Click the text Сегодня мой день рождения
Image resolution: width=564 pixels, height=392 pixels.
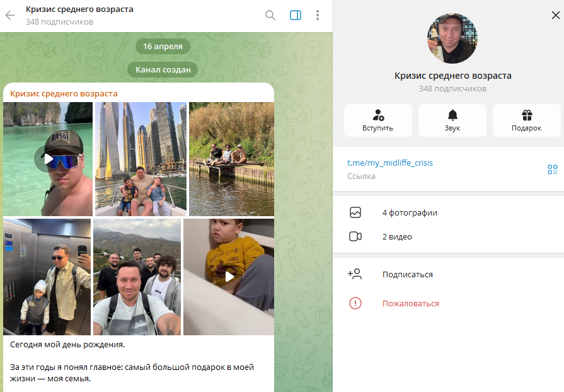(x=67, y=345)
